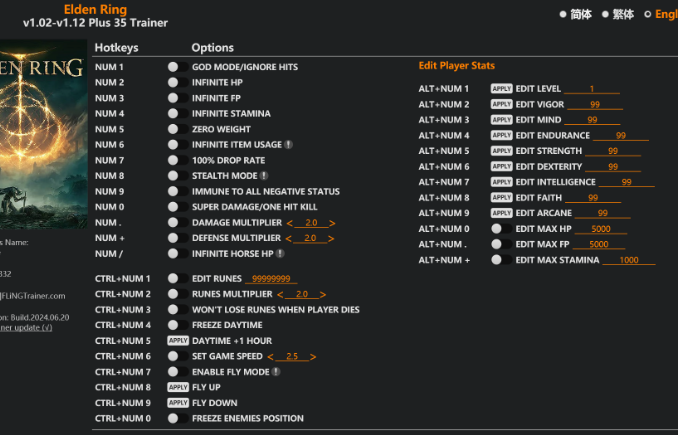The height and width of the screenshot is (435, 678).
Task: Toggle Freeze Daytime switch
Action: 178,325
